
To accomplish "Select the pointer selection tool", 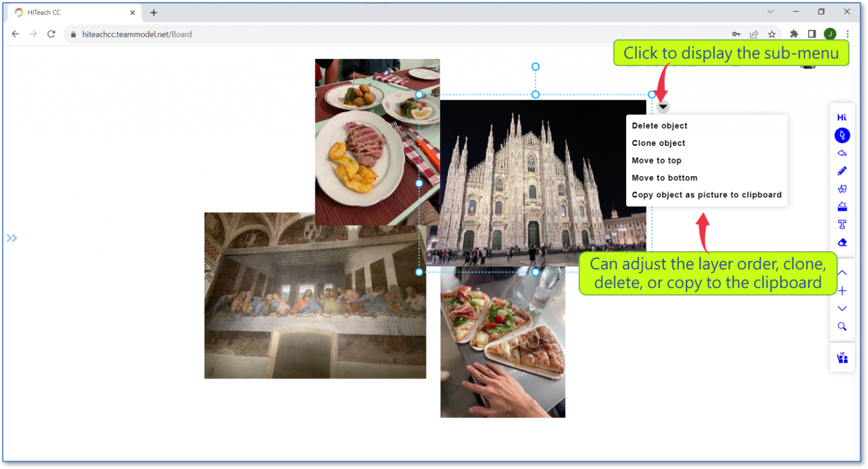I will tap(842, 136).
